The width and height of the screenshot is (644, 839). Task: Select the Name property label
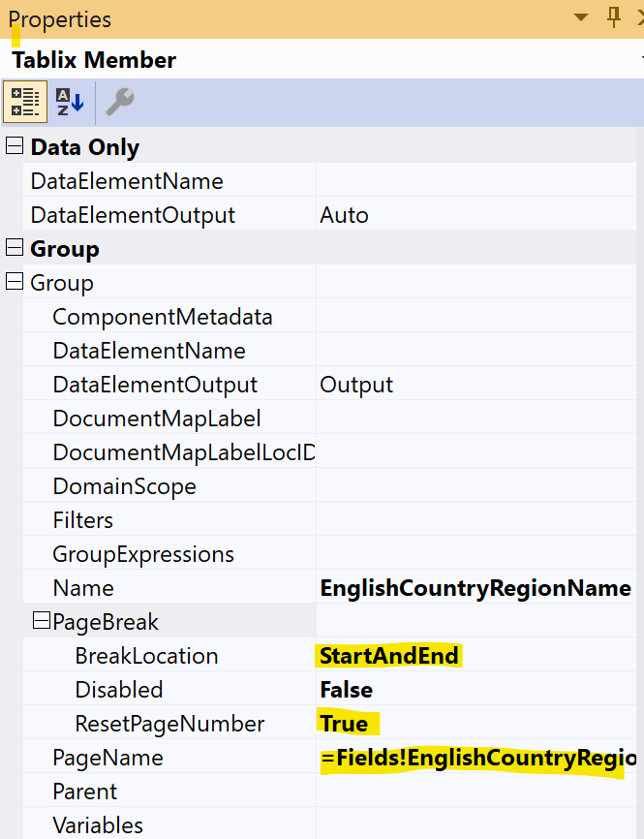(x=83, y=588)
